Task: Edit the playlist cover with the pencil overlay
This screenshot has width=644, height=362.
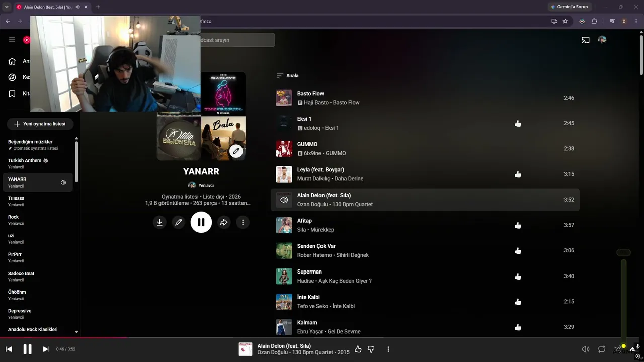Action: [x=236, y=151]
